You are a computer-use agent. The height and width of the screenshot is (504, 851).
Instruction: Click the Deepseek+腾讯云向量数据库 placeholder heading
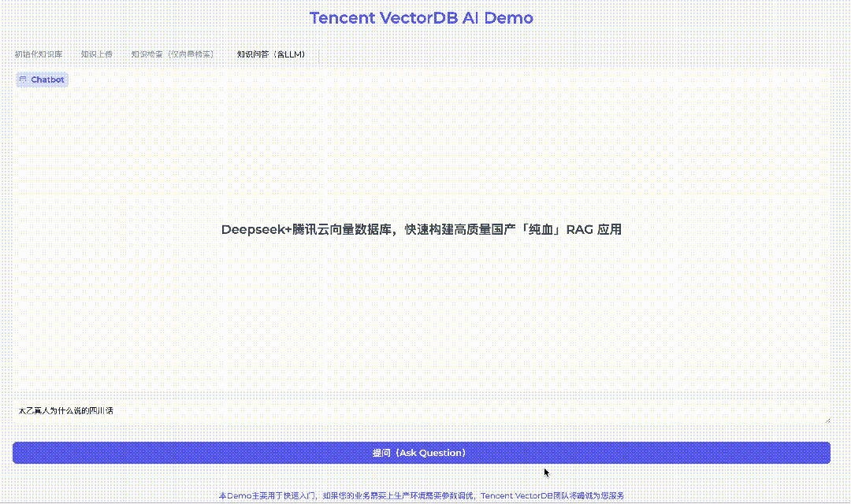pos(421,229)
